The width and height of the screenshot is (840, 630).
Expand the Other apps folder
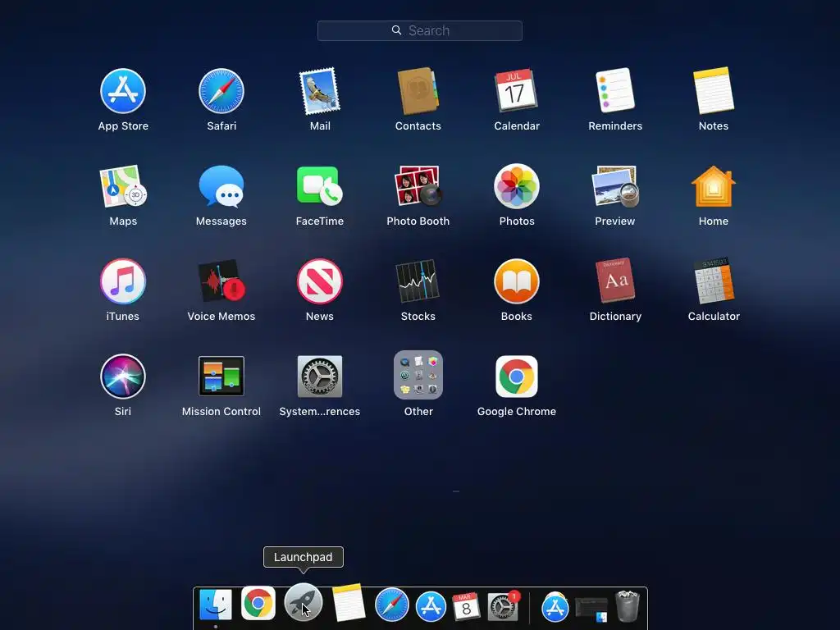point(418,375)
